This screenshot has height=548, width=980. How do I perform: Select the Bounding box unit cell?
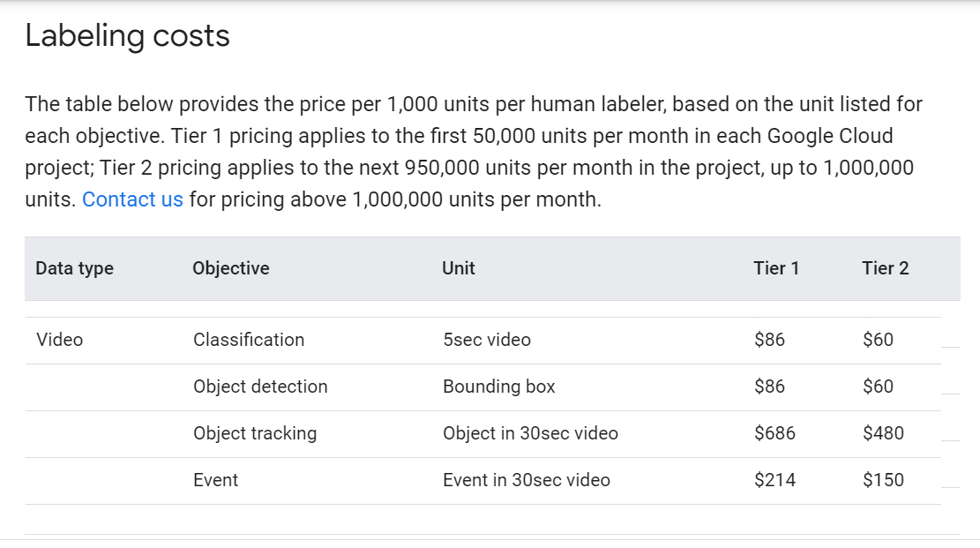point(499,387)
